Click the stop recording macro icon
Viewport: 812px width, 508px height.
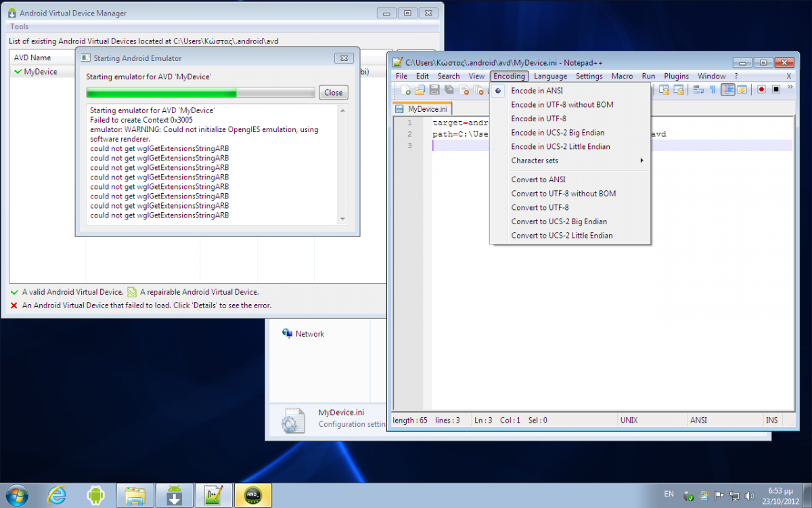click(x=776, y=89)
